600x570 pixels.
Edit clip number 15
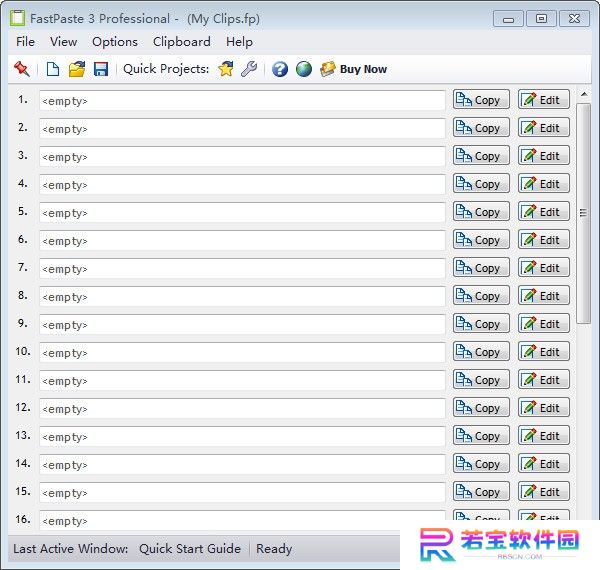(x=544, y=491)
